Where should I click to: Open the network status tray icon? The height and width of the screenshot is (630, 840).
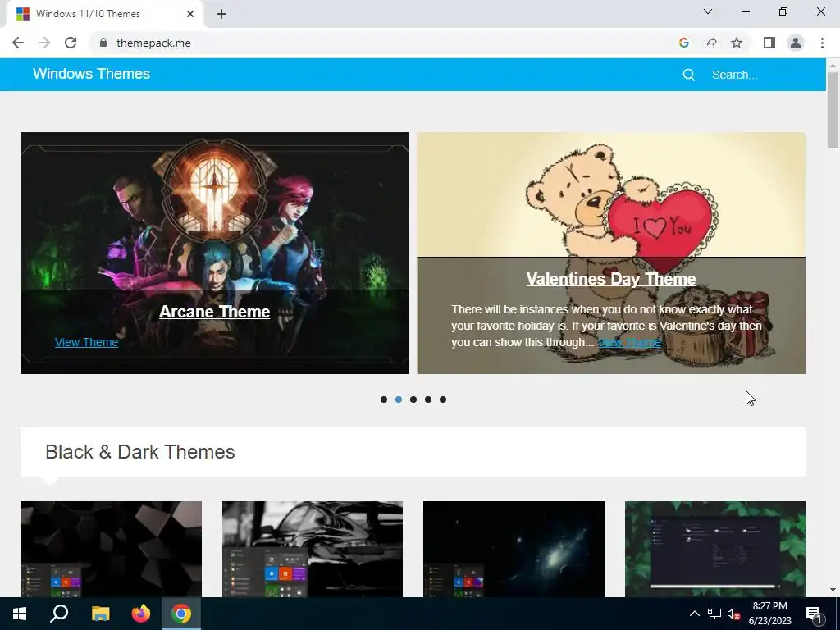(714, 614)
